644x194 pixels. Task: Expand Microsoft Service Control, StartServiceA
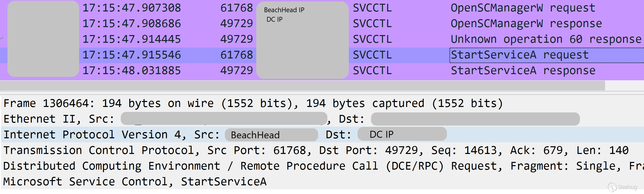(x=134, y=182)
